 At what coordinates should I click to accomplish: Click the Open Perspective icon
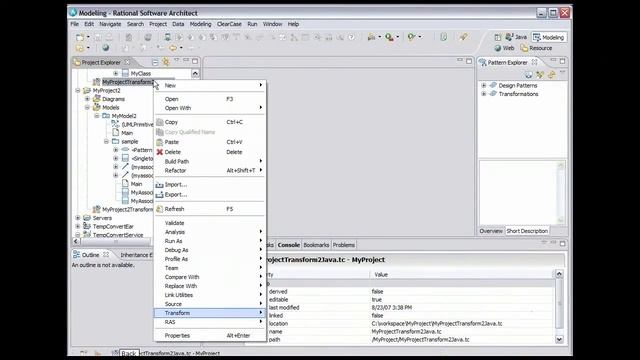click(x=498, y=37)
